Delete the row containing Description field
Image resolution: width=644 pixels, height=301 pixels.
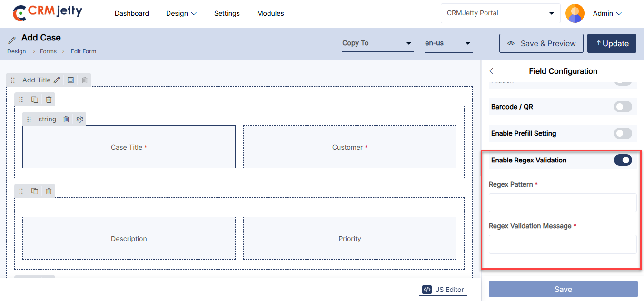pos(49,191)
